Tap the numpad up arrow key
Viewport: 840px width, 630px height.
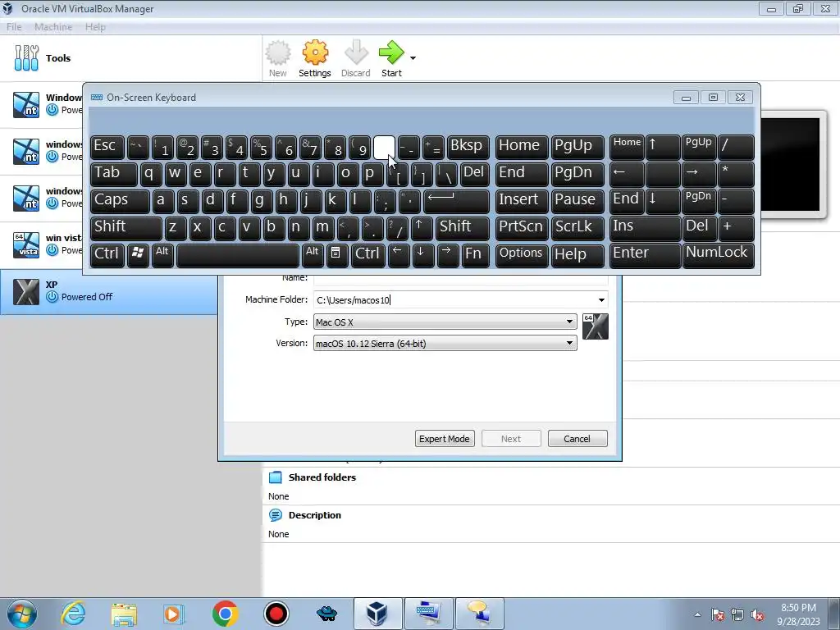point(663,147)
